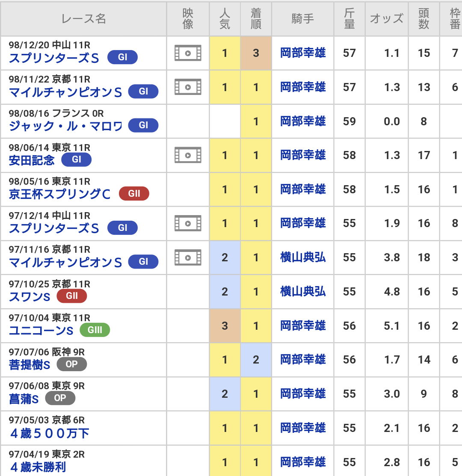Click the 着順 column header
This screenshot has width=462, height=476.
point(256,19)
